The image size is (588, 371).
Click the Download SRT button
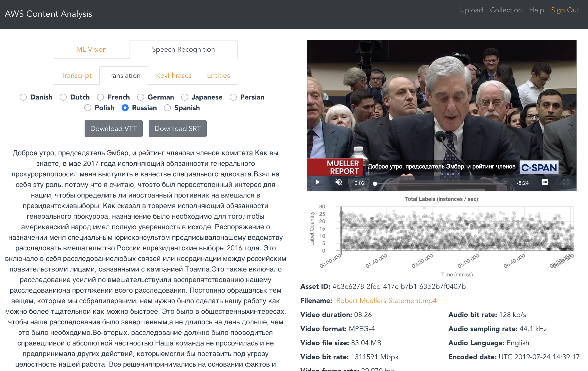[x=177, y=129]
